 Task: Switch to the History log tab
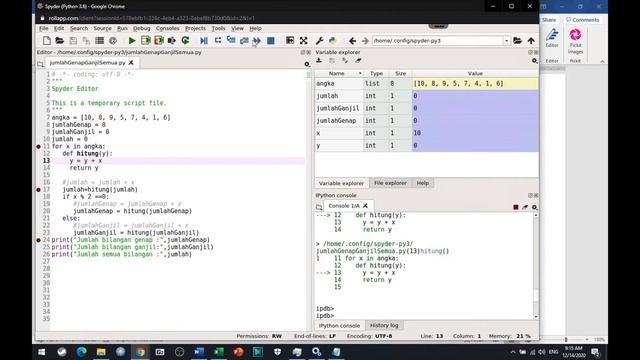(x=384, y=325)
